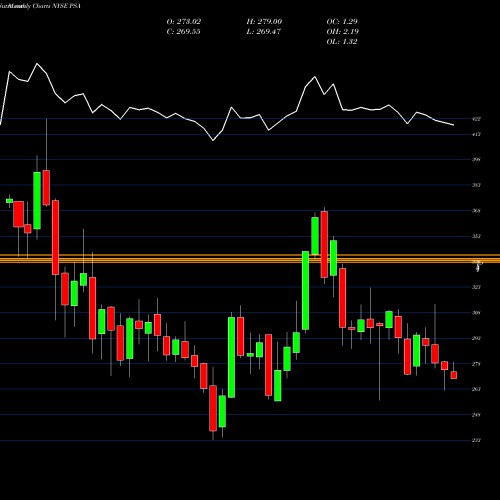The height and width of the screenshot is (500, 500).
Task: Click the 'C: 269.55' close value
Action: tap(183, 32)
